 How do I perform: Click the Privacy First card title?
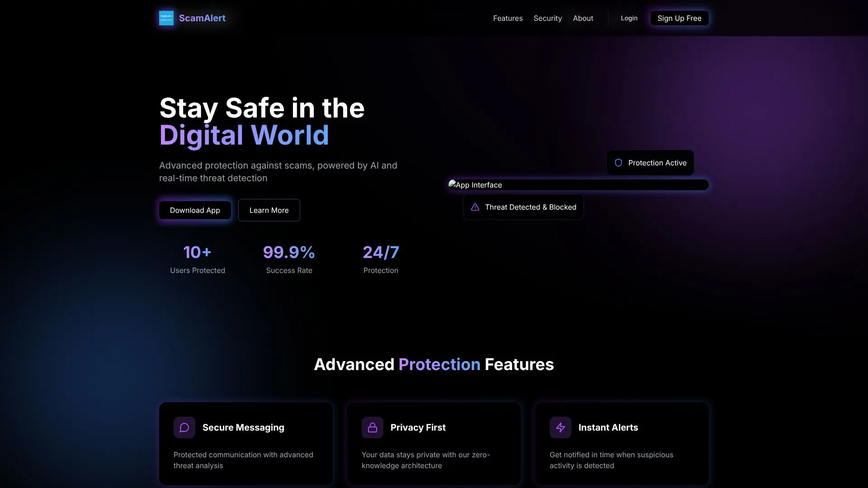point(418,427)
